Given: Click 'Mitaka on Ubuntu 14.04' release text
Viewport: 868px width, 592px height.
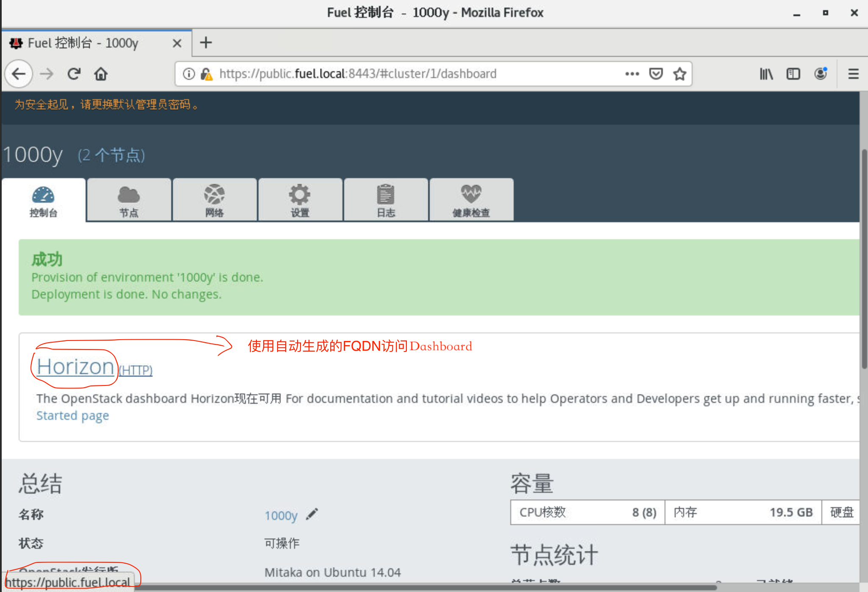Looking at the screenshot, I should coord(332,572).
